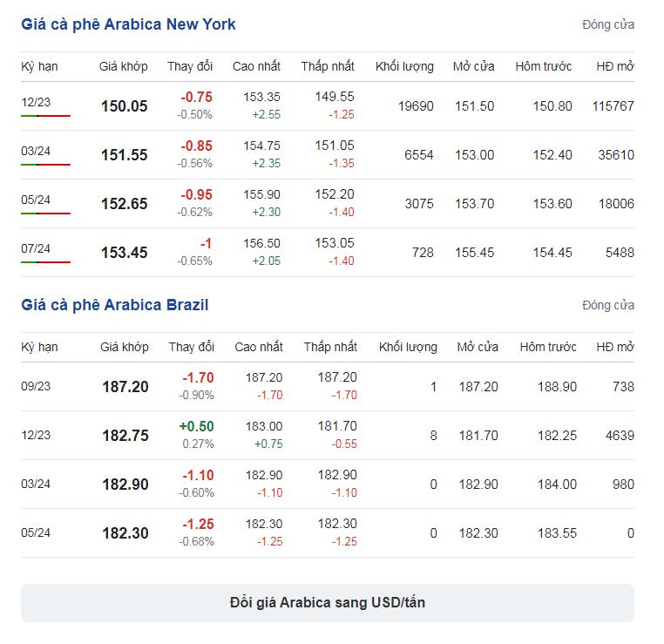Click the 187.20 Brazil matched price
The width and height of the screenshot is (664, 644).
[125, 387]
